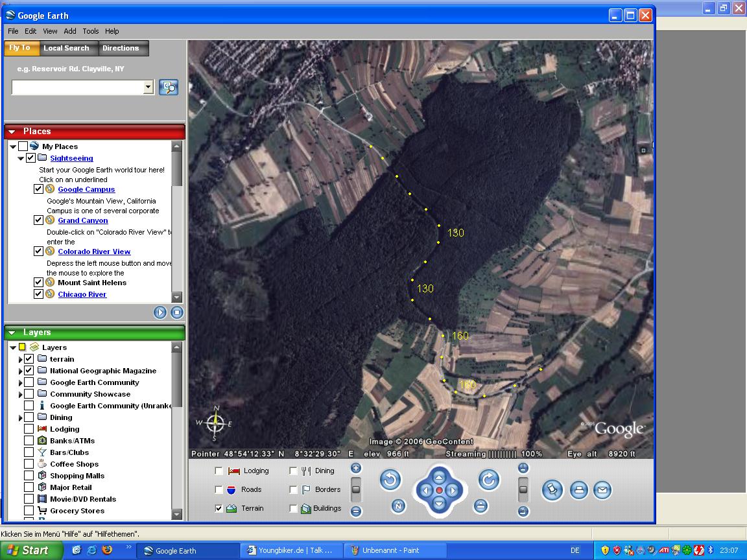Click into the Fly To search field
This screenshot has width=747, height=560.
pyautogui.click(x=78, y=87)
